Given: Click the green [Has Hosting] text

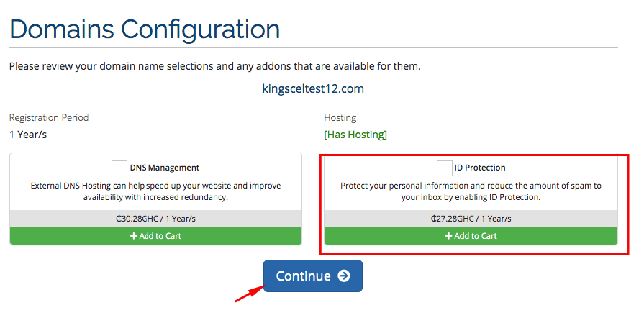Looking at the screenshot, I should (x=355, y=135).
